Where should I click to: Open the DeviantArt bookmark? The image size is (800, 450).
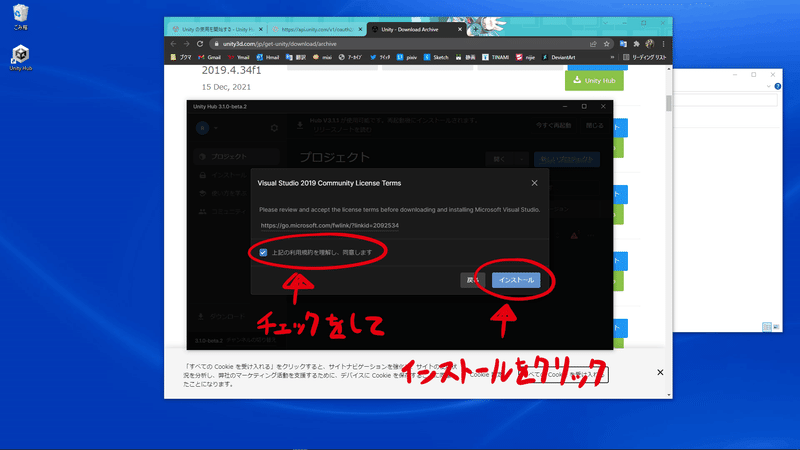559,57
